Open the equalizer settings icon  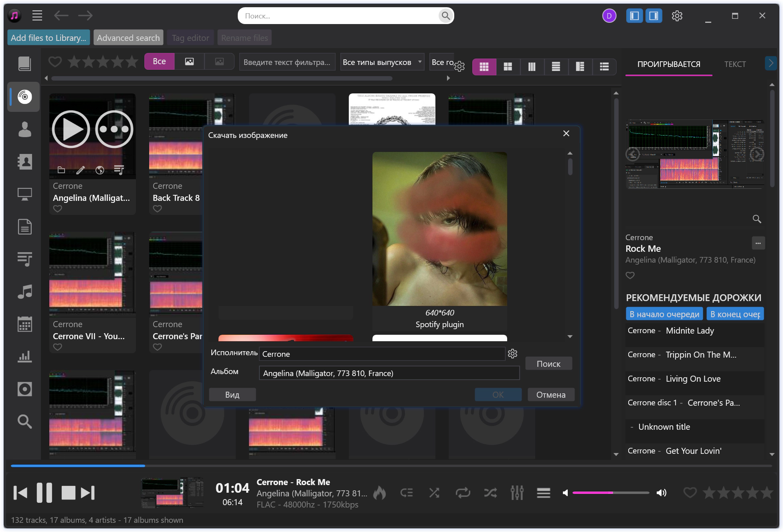pos(517,493)
